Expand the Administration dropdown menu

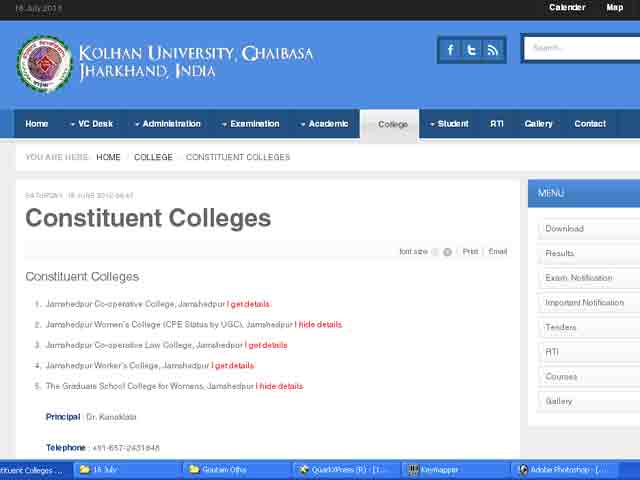[x=167, y=124]
